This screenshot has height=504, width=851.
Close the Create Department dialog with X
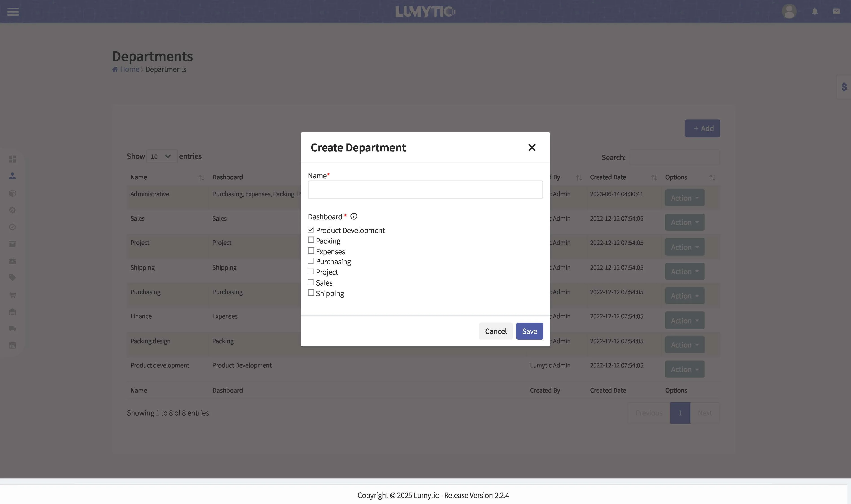tap(532, 147)
